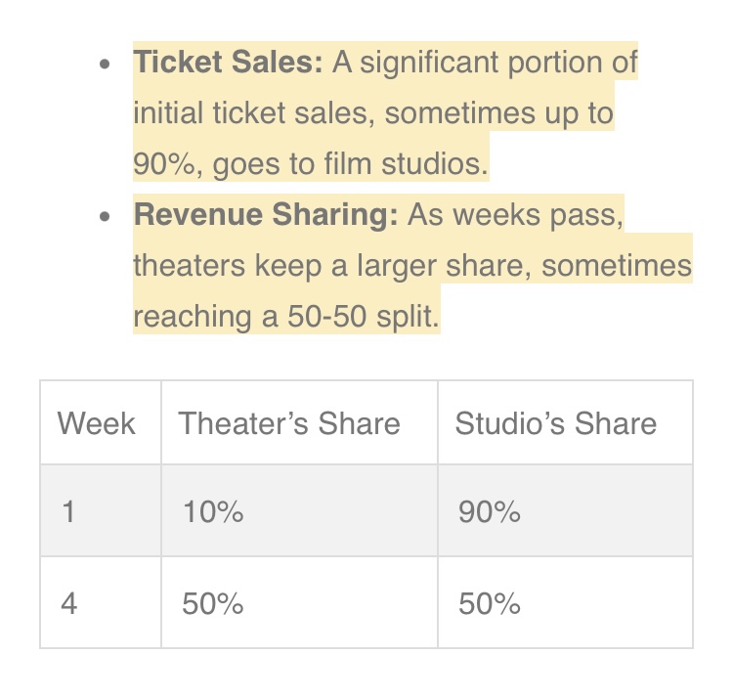
Task: Click the 50% studio share cell
Action: point(489,603)
